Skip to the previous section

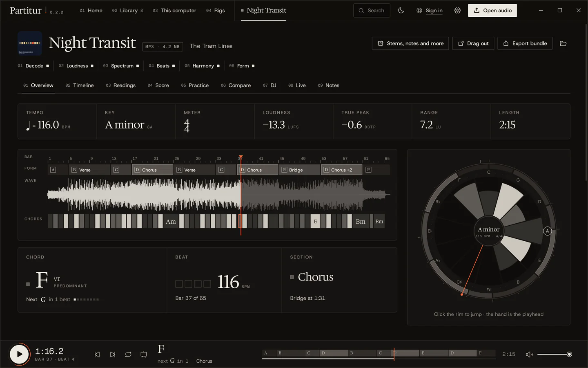[x=97, y=355]
